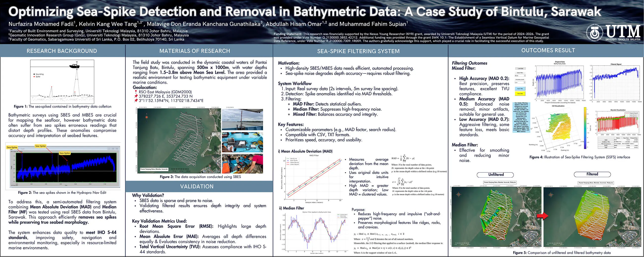The height and width of the screenshot is (257, 644).
Task: Click the pushpin beside 3°11'52.1594"N coordinates
Action: click(x=136, y=101)
